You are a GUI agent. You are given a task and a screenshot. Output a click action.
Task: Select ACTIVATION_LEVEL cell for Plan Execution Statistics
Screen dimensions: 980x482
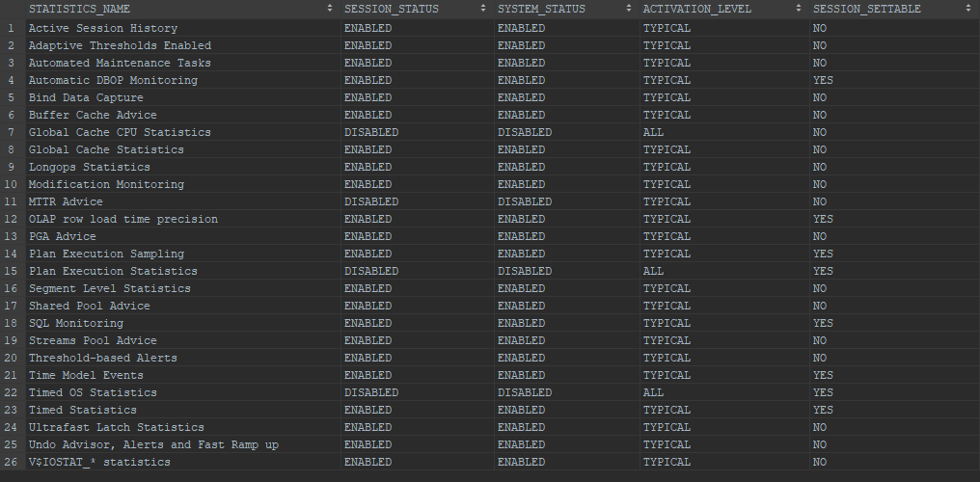pos(653,271)
